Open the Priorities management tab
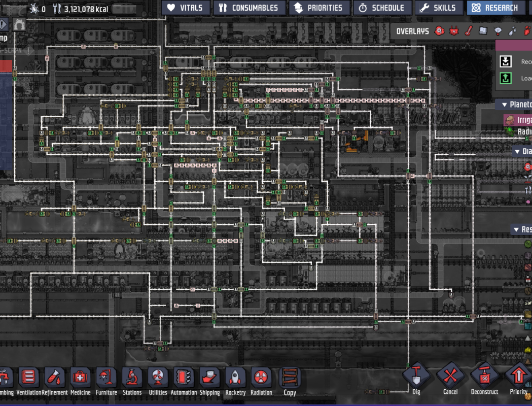 tap(318, 8)
